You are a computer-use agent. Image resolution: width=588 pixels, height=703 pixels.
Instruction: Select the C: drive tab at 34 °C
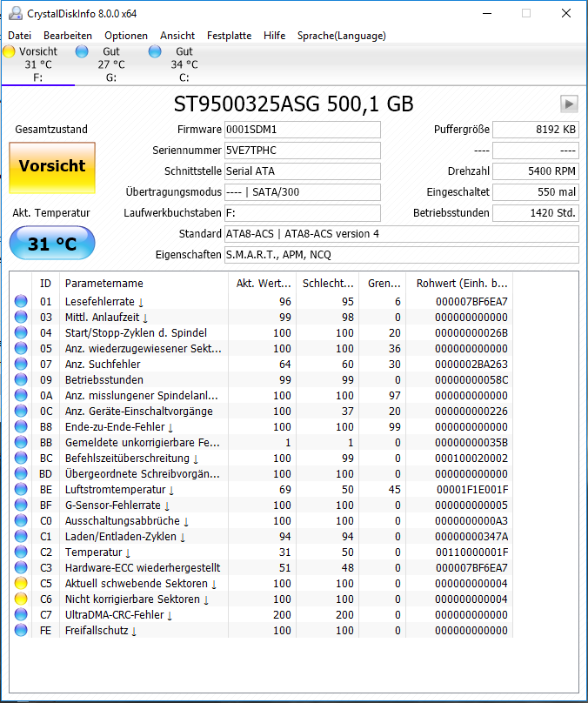click(184, 64)
